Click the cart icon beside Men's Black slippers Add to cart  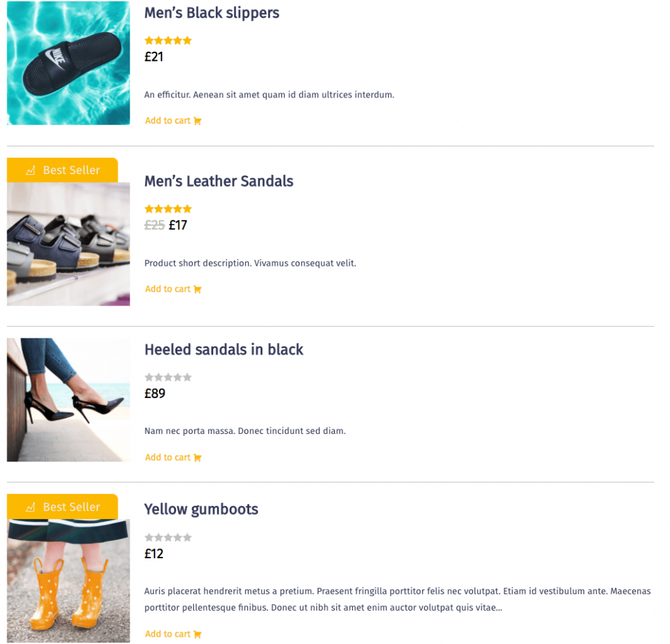click(198, 120)
